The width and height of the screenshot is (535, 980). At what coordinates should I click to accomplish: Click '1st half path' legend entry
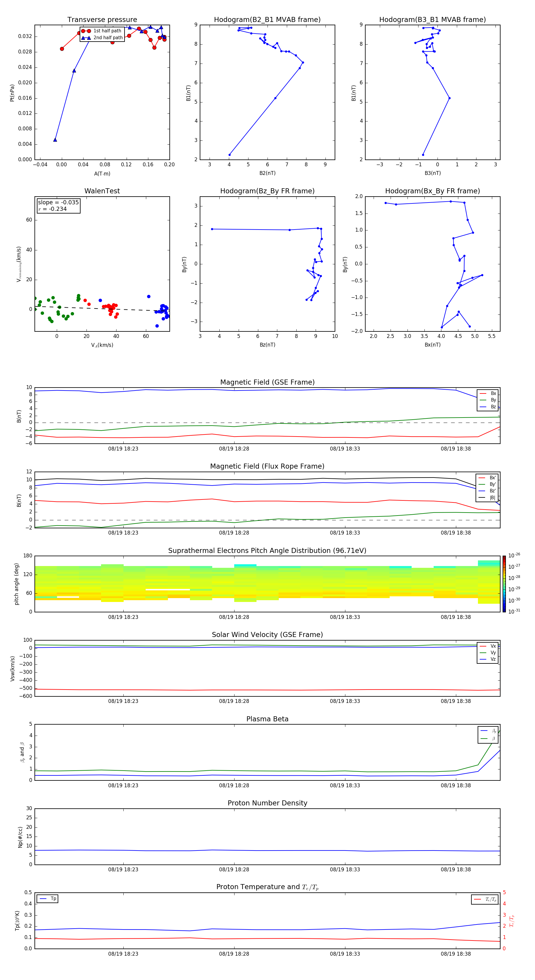click(x=102, y=31)
